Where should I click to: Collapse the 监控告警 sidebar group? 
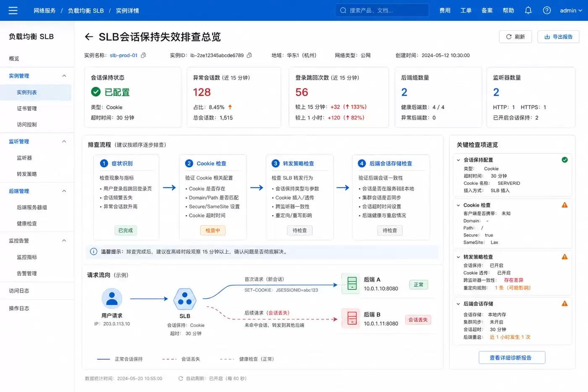(64, 241)
